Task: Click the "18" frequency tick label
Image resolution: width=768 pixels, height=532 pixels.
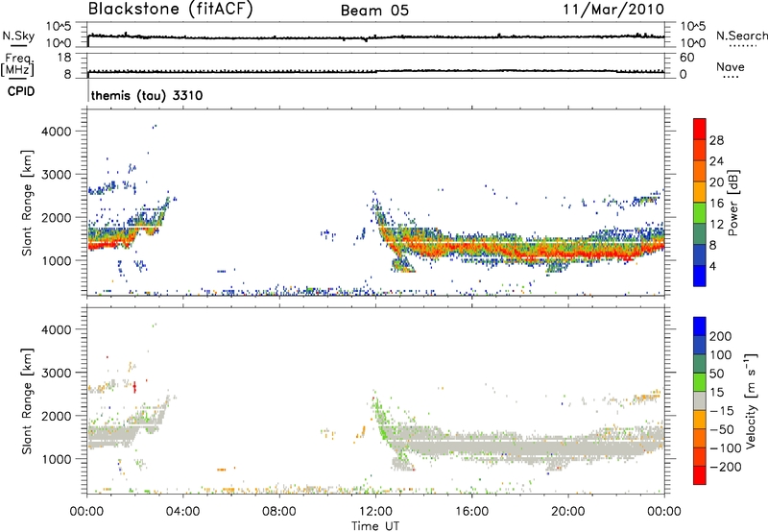Action: [64, 58]
